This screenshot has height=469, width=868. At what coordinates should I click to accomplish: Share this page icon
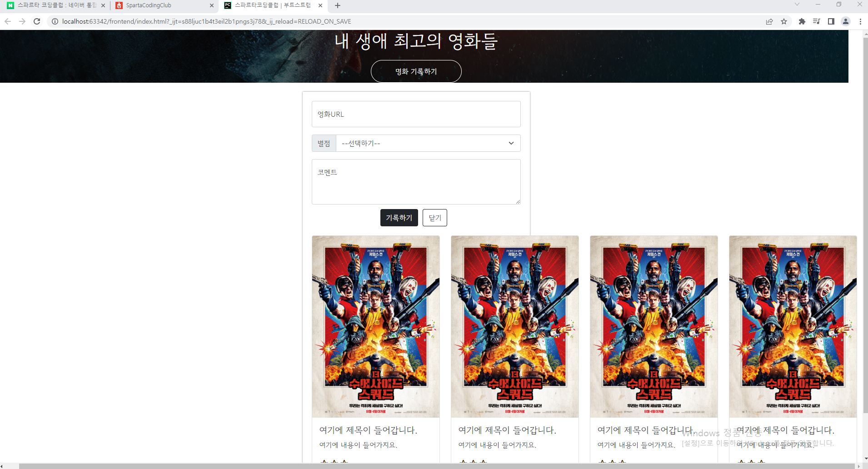(769, 21)
